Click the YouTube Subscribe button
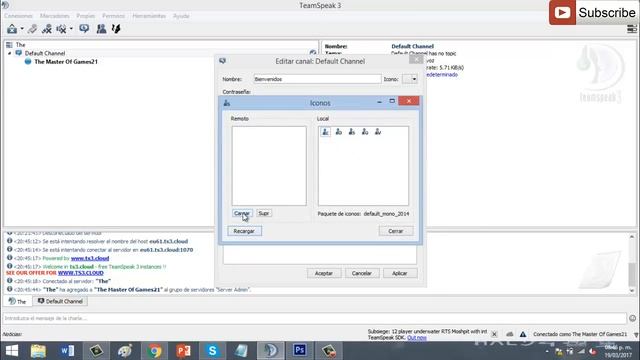This screenshot has width=640, height=360. pyautogui.click(x=594, y=13)
